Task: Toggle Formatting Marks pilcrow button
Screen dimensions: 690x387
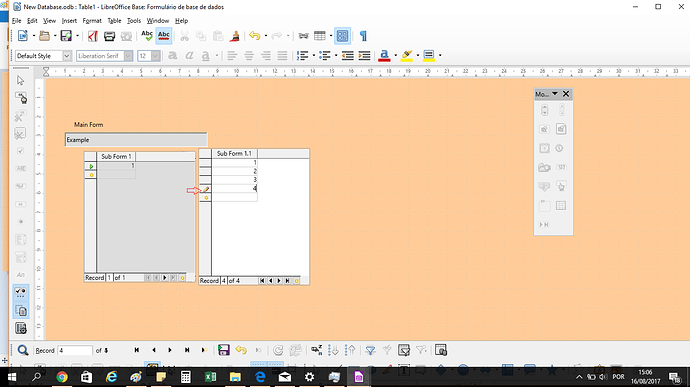Action: [x=363, y=36]
